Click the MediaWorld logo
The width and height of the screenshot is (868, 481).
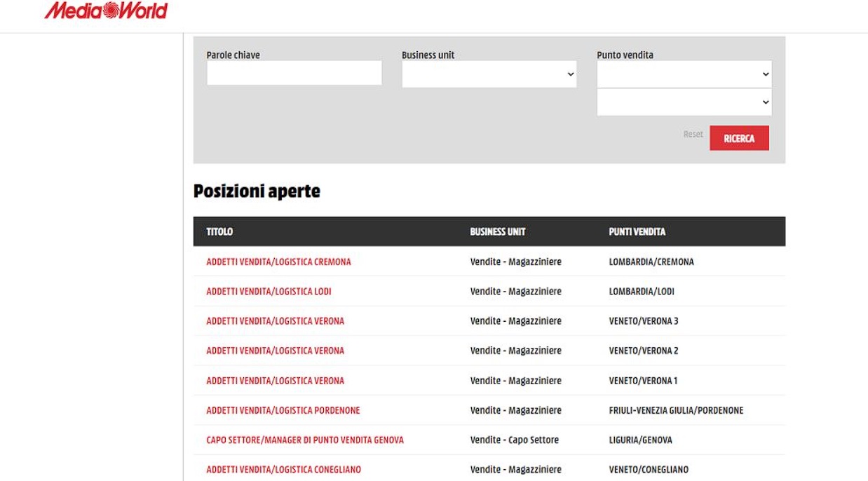107,11
